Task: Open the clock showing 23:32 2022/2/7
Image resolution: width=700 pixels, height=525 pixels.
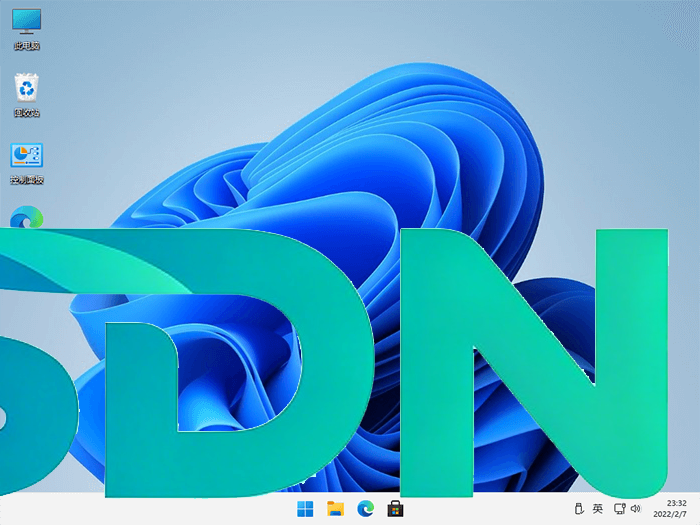Action: coord(670,508)
